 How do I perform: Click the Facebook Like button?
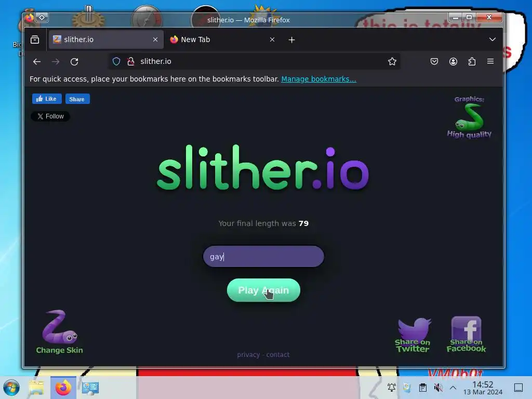coord(47,99)
